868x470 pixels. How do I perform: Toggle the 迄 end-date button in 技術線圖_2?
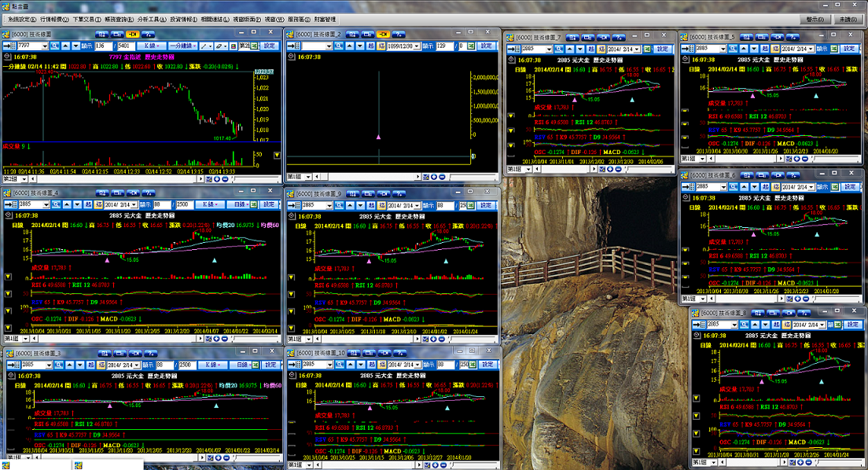point(381,46)
